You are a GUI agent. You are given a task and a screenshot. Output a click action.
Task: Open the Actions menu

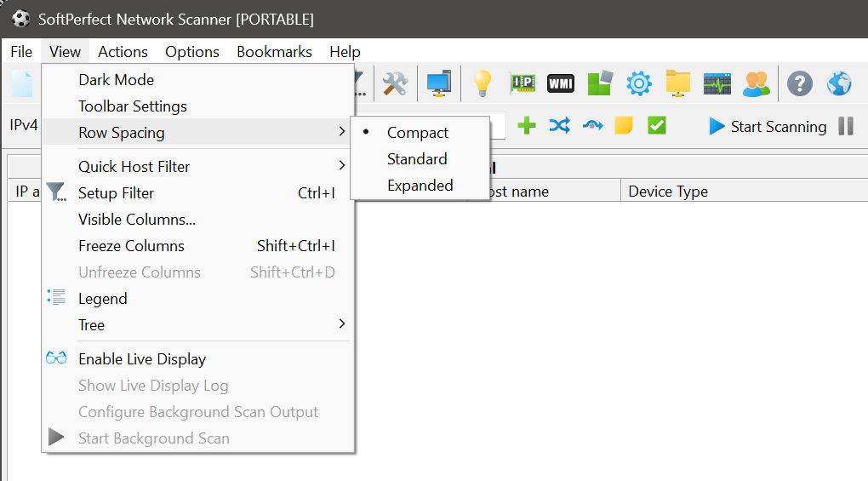tap(123, 51)
